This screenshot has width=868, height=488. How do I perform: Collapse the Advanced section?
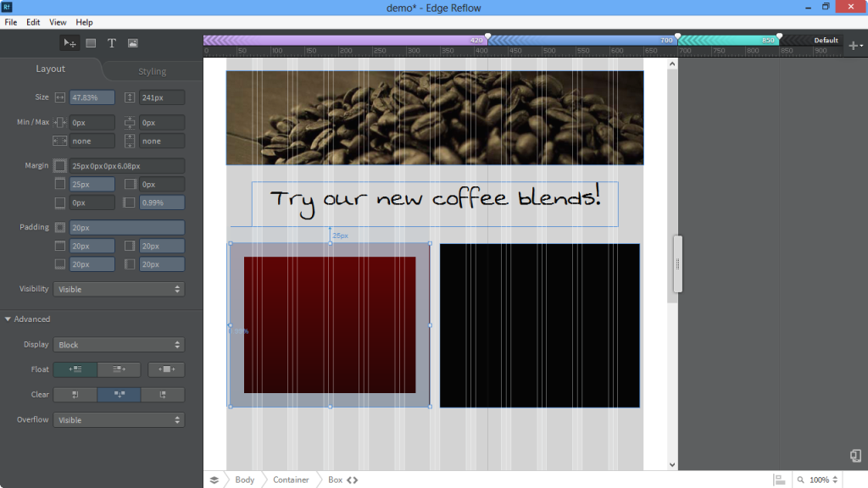pyautogui.click(x=8, y=319)
